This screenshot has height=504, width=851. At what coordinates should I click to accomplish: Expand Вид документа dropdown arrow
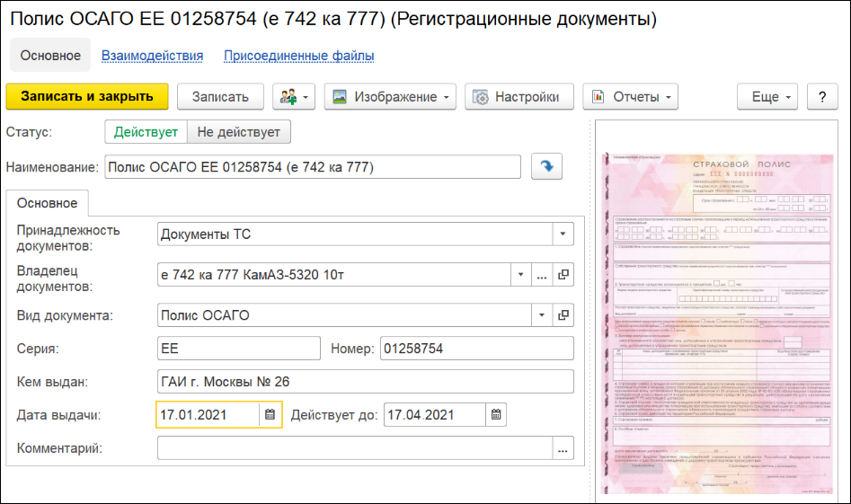542,315
